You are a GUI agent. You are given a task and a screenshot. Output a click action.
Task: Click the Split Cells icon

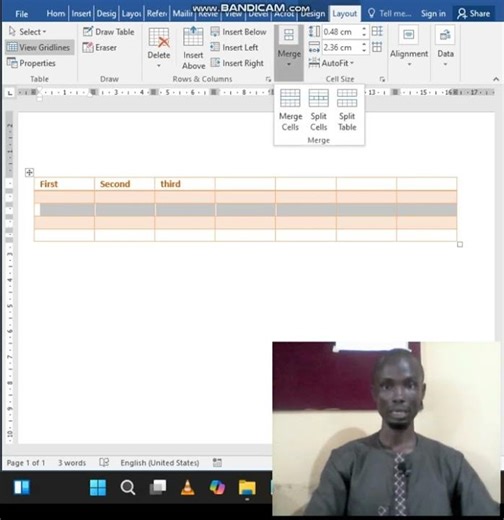[x=319, y=110]
